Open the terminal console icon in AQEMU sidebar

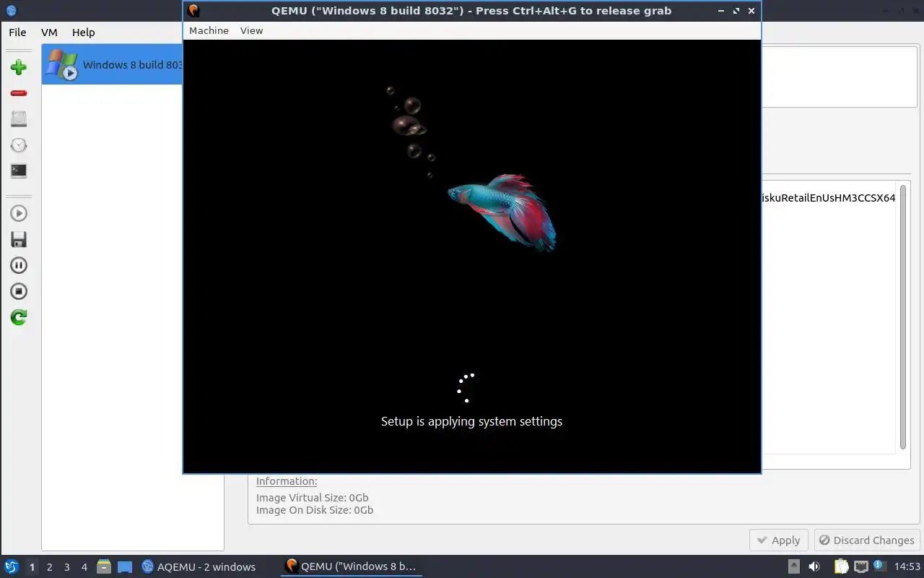(19, 171)
